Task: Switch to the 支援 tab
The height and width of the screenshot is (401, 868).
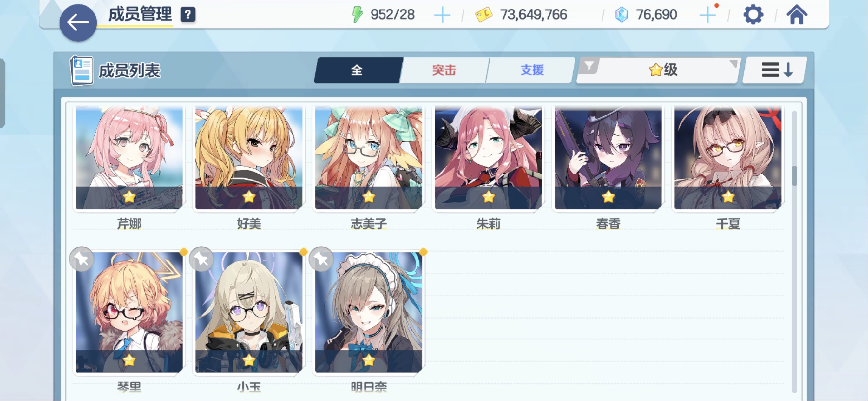Action: 531,70
